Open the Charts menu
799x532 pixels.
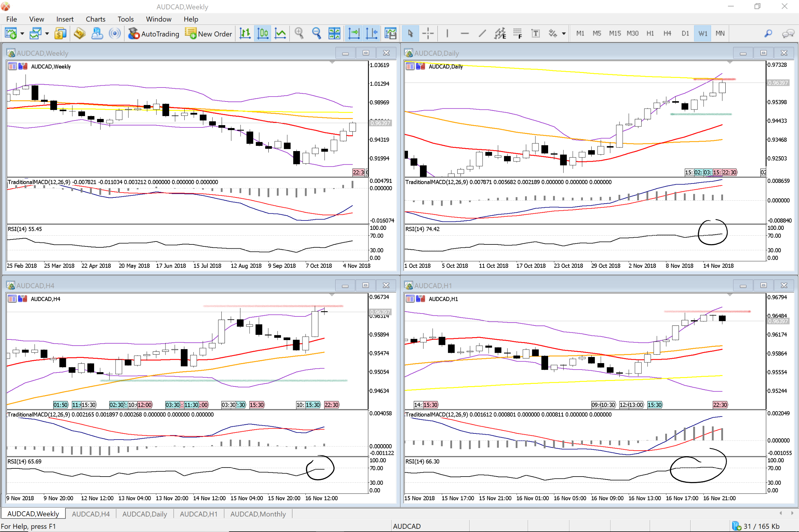[95, 19]
